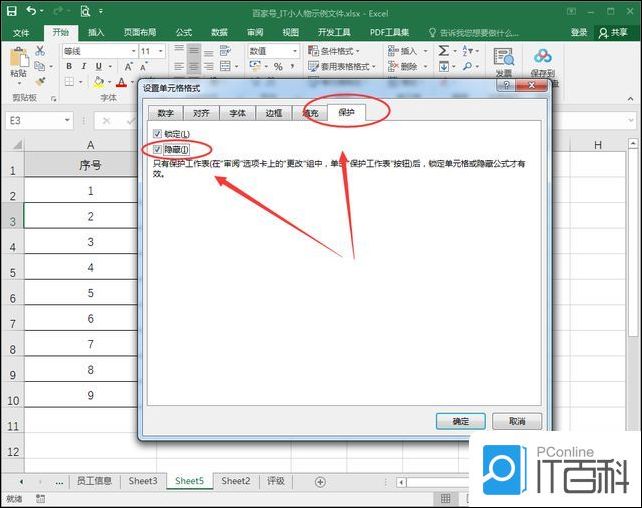
Task: Click the Align Left icon
Action: (x=179, y=66)
